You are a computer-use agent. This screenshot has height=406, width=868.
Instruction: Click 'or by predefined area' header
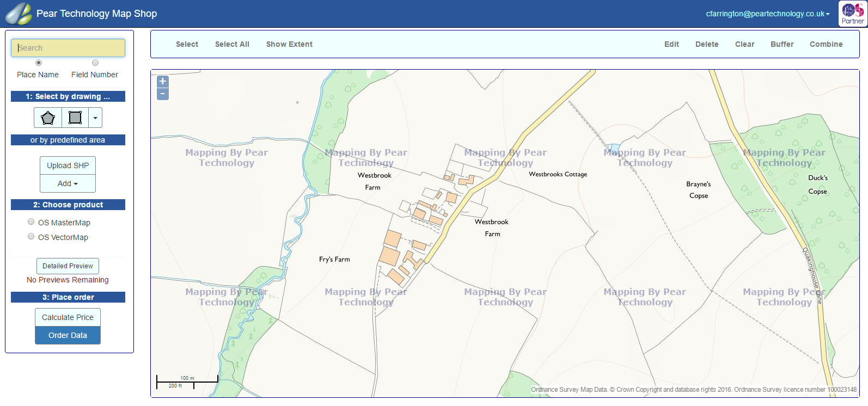point(68,140)
